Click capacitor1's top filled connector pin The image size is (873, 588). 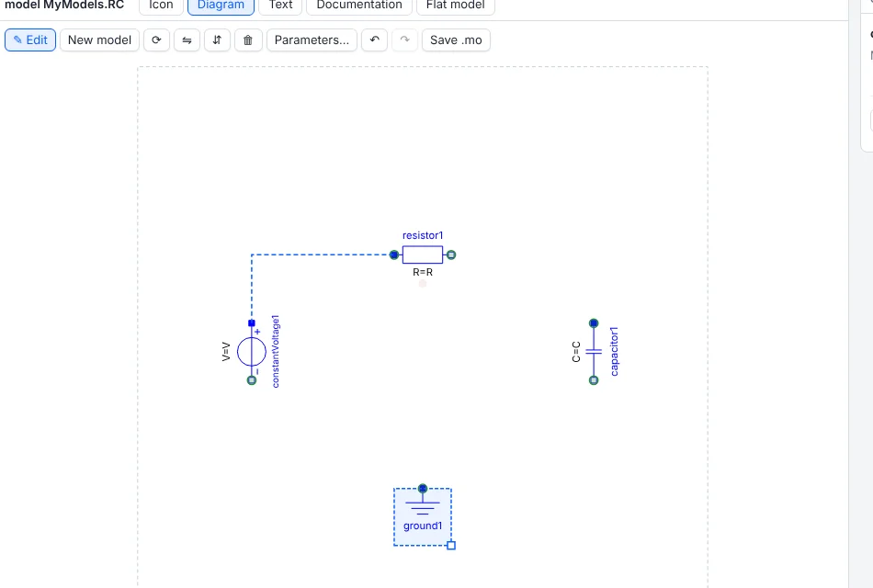coord(594,323)
